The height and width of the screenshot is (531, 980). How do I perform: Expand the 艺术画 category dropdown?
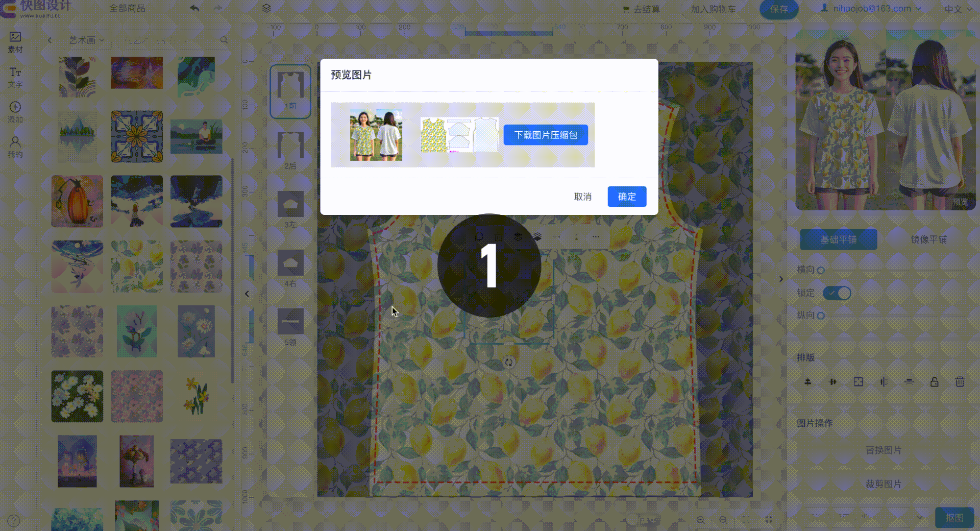click(87, 40)
